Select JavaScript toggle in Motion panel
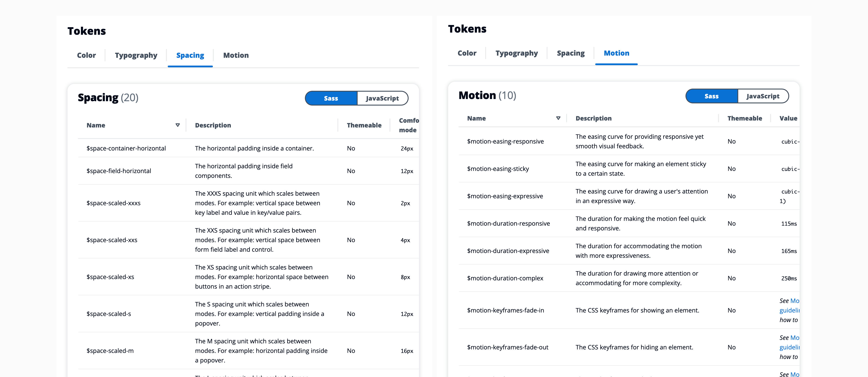 (763, 96)
